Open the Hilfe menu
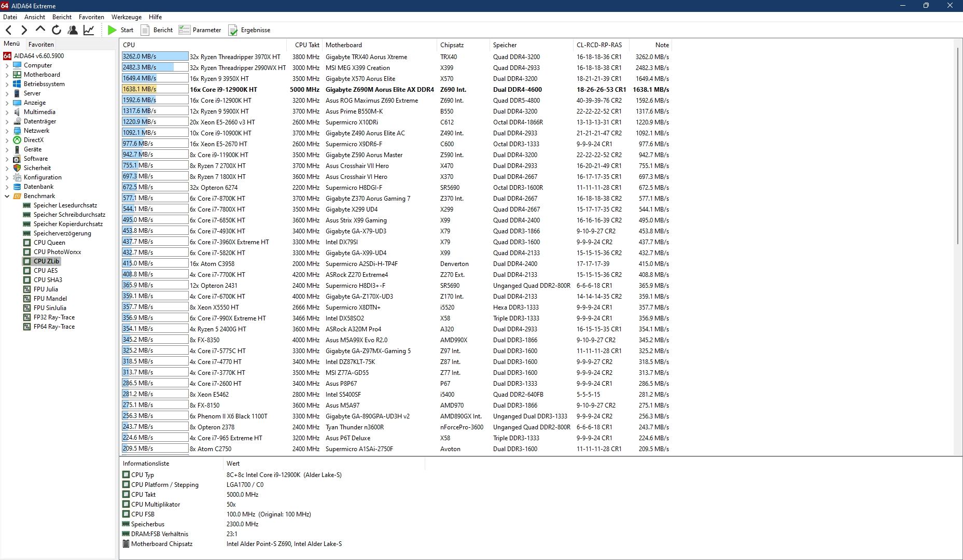This screenshot has height=560, width=963. [x=155, y=17]
